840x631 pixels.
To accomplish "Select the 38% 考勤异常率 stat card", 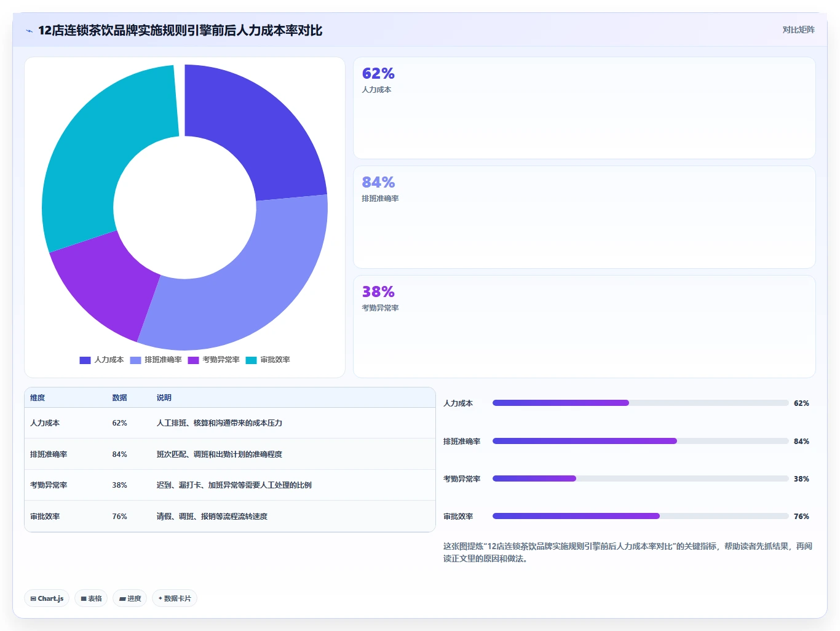I will point(584,327).
